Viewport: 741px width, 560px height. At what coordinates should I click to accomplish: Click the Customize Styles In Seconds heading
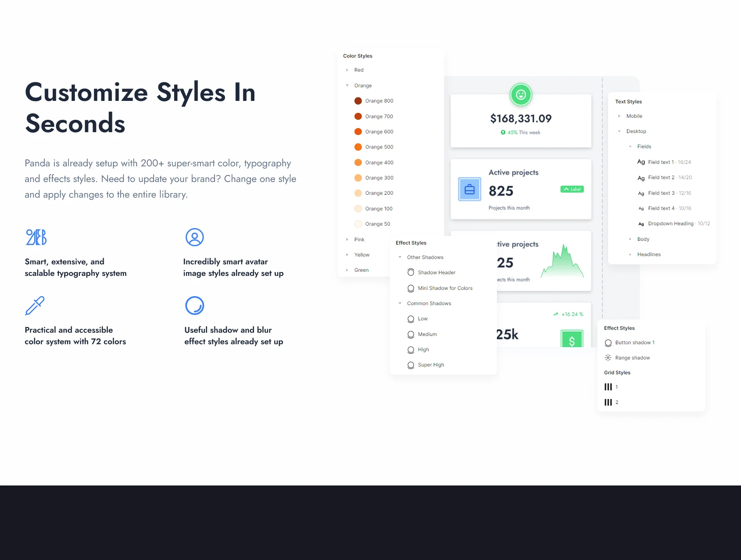pyautogui.click(x=140, y=107)
